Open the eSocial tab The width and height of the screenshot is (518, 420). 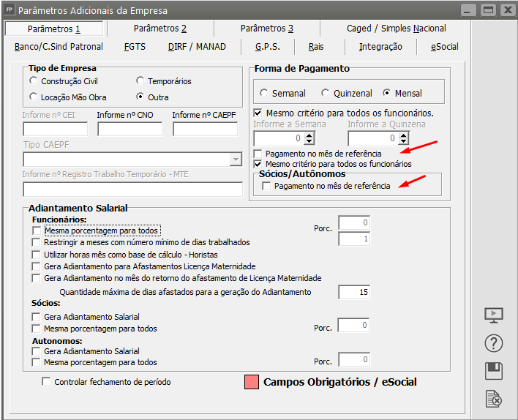pyautogui.click(x=444, y=46)
